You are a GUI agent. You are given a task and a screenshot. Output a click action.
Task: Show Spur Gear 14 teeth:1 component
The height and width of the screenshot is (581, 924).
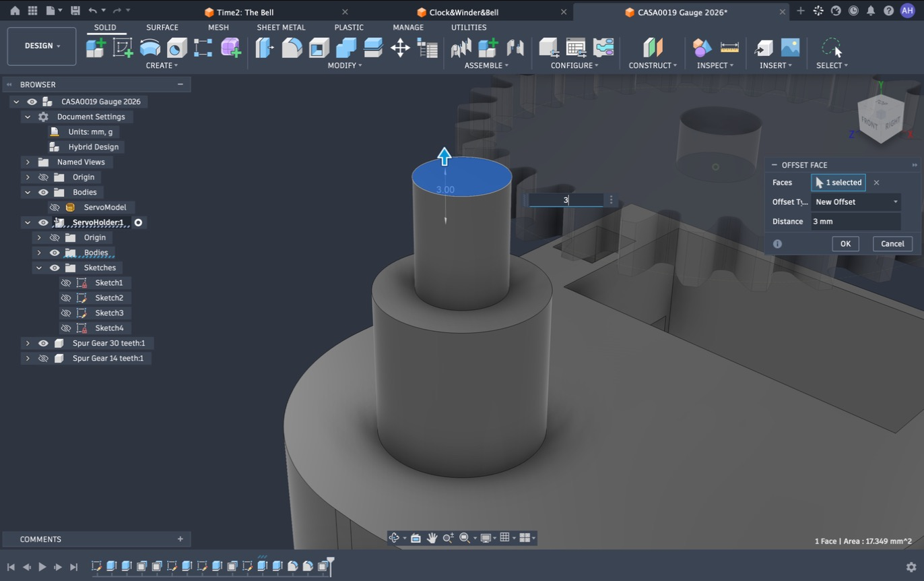pos(43,359)
